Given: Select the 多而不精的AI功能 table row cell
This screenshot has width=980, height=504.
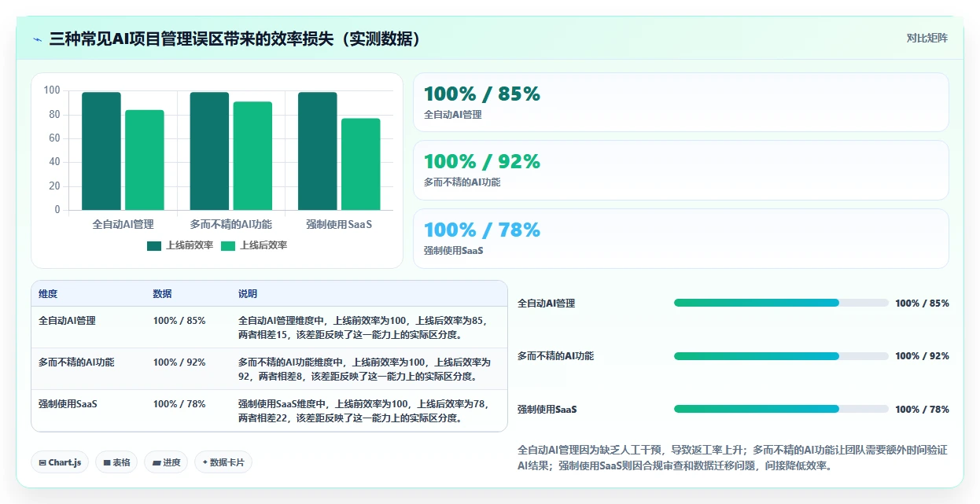Looking at the screenshot, I should (76, 362).
